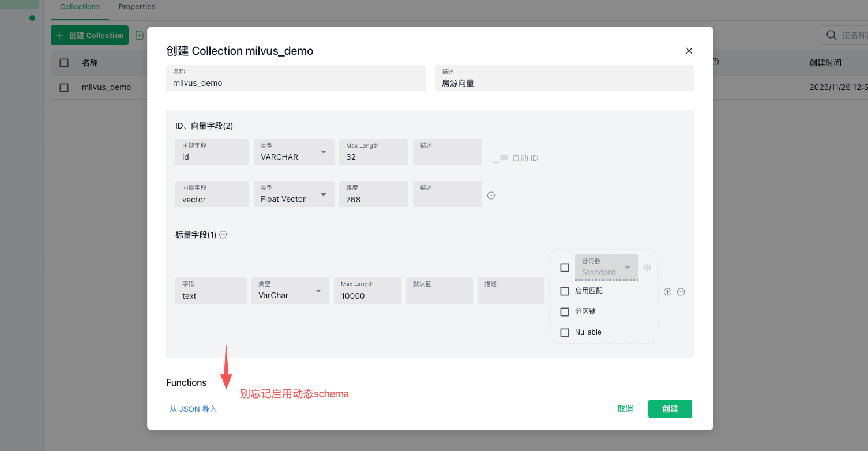Click the 向量字段 vector input
This screenshot has height=451, width=868.
point(212,194)
